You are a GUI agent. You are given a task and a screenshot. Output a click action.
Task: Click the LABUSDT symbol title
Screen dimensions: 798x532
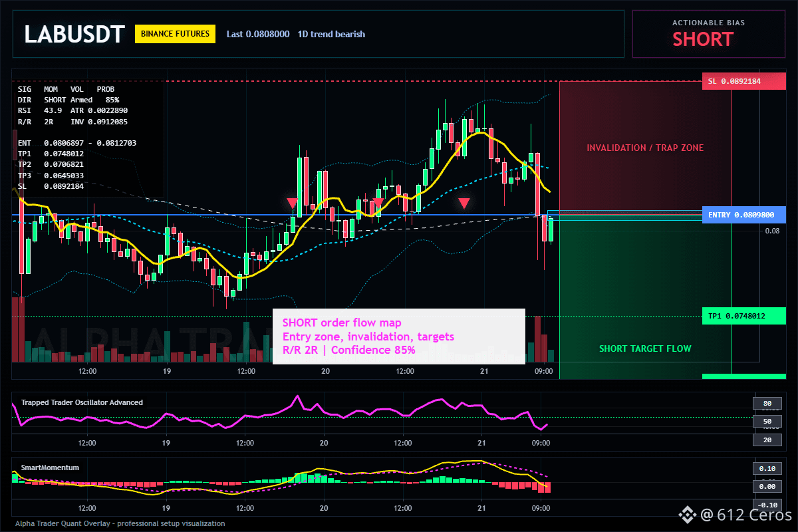74,35
